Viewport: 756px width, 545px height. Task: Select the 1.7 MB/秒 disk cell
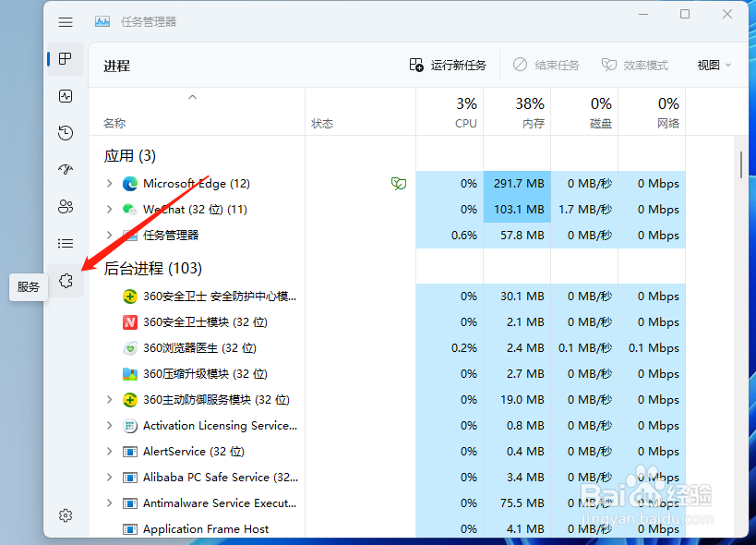click(585, 210)
